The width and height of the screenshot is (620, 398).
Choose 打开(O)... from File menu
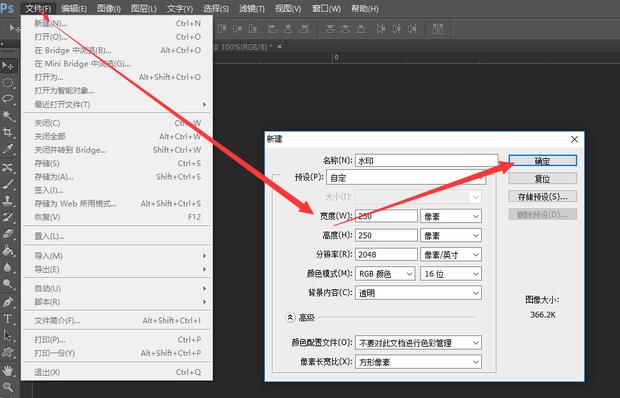117,37
